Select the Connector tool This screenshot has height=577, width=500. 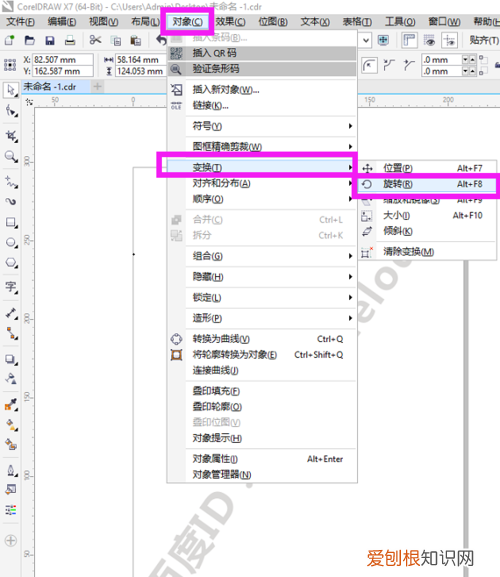(x=11, y=333)
